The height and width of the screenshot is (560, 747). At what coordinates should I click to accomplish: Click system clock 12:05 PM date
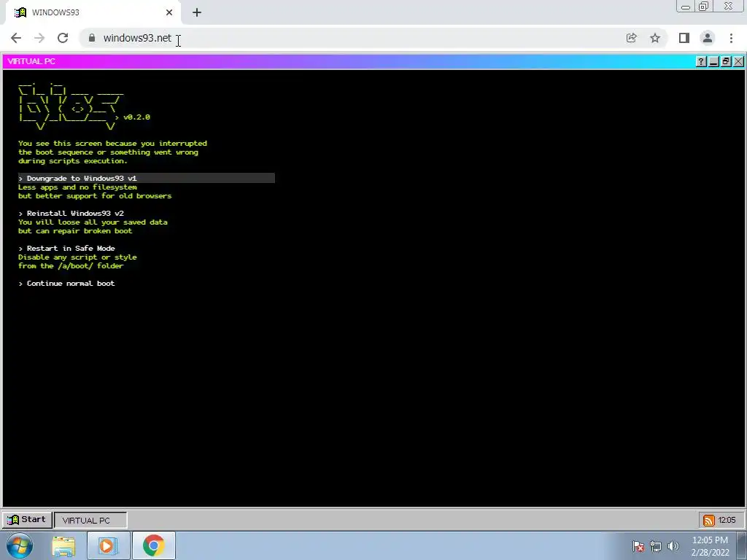[710, 546]
